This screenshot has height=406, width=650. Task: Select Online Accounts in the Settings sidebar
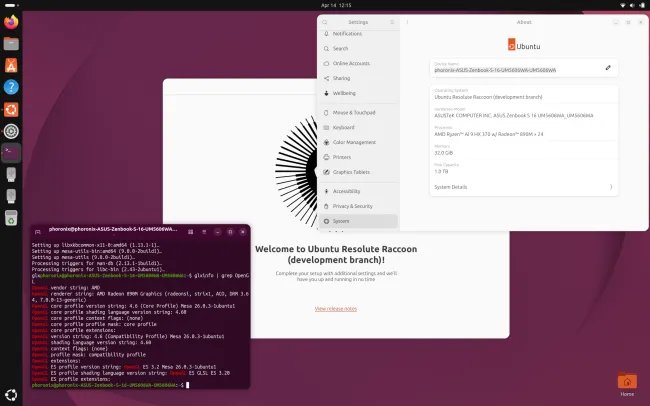[359, 63]
